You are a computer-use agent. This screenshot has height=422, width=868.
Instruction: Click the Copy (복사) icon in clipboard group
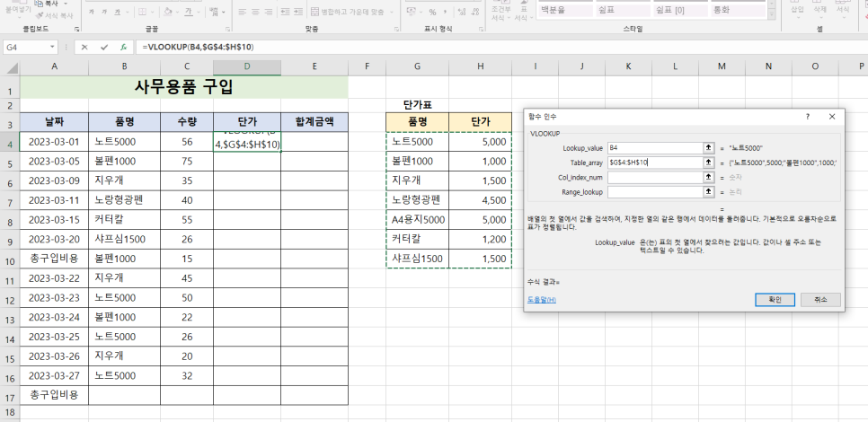40,4
